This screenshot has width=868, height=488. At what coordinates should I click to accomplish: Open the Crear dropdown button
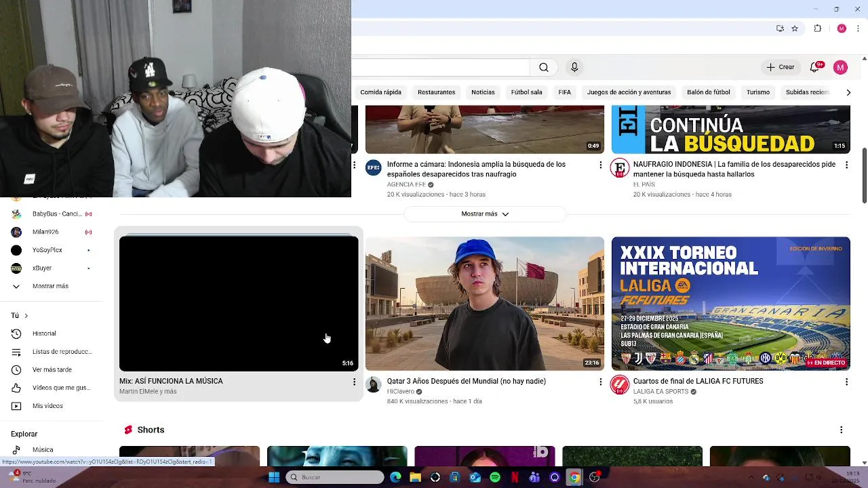click(781, 67)
